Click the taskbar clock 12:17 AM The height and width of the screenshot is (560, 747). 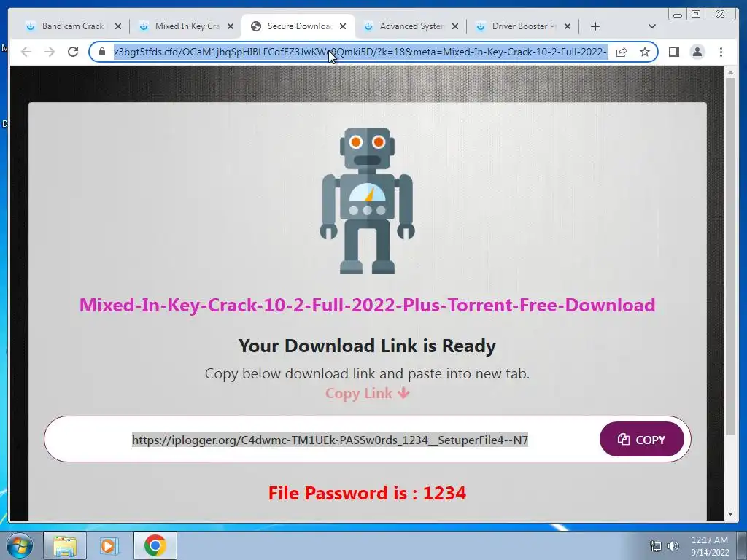[x=710, y=545]
